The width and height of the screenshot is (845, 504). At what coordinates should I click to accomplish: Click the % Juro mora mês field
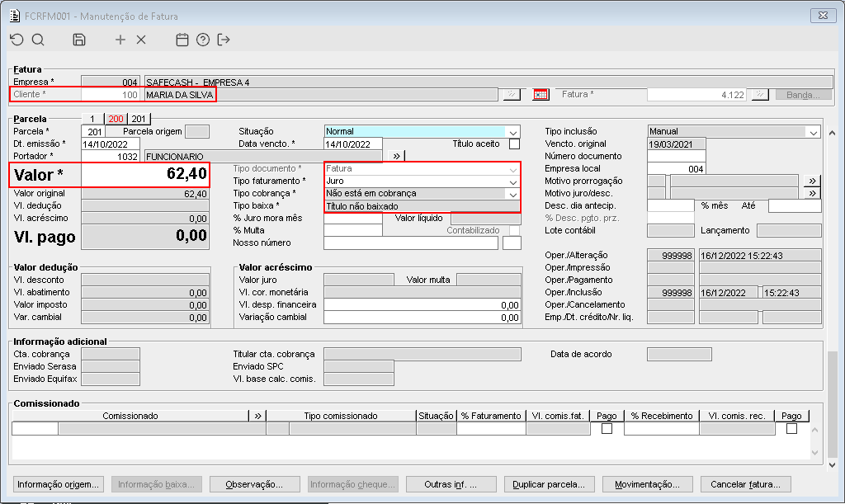point(353,218)
